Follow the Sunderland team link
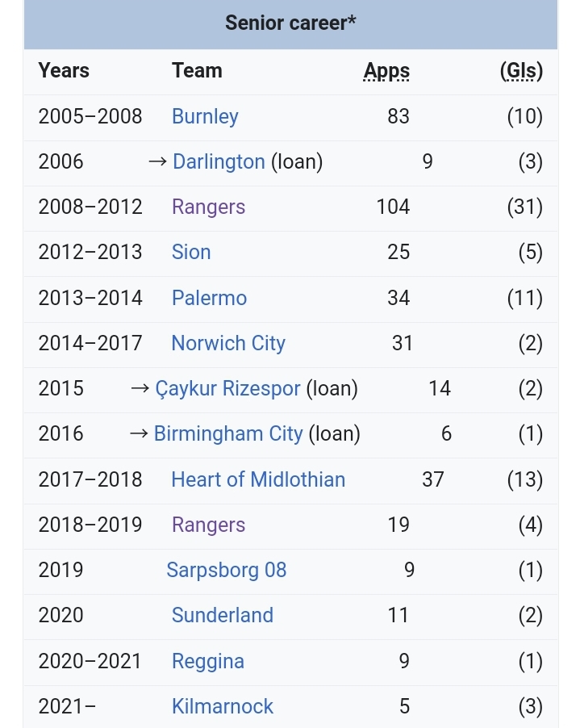The width and height of the screenshot is (580, 728). coord(223,615)
